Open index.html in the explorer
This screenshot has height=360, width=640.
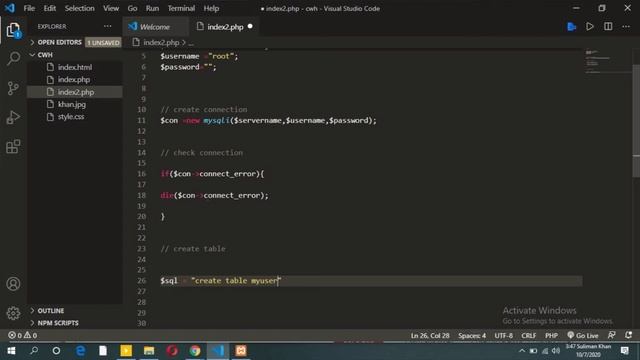click(75, 67)
